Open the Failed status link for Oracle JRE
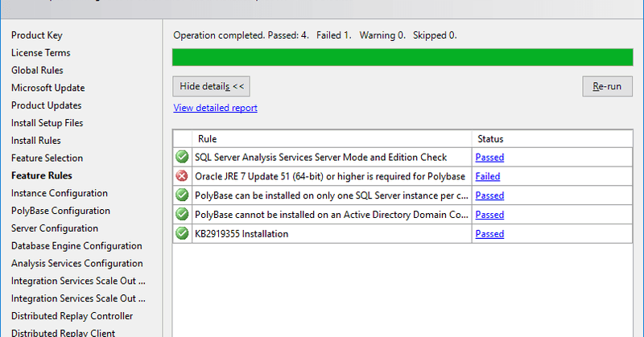644x337 pixels. [x=488, y=176]
